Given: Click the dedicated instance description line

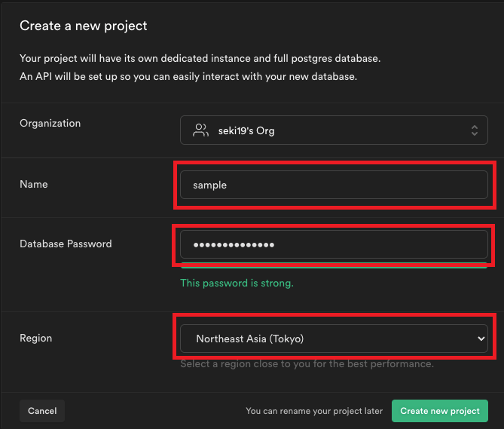Looking at the screenshot, I should click(x=200, y=58).
